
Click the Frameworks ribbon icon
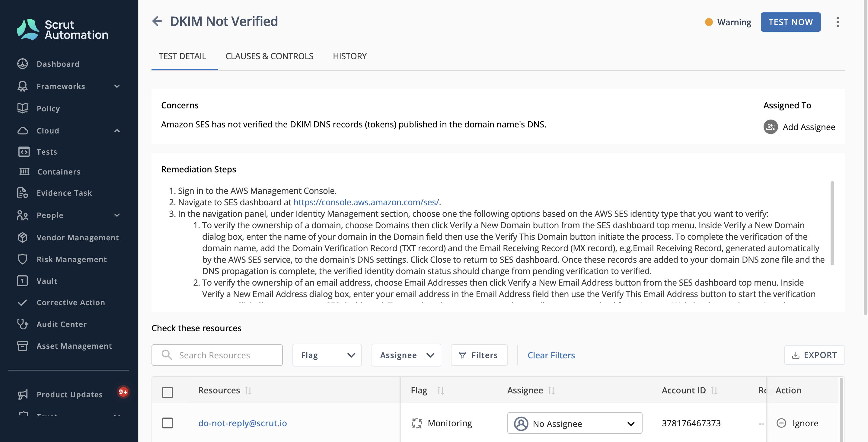[23, 86]
